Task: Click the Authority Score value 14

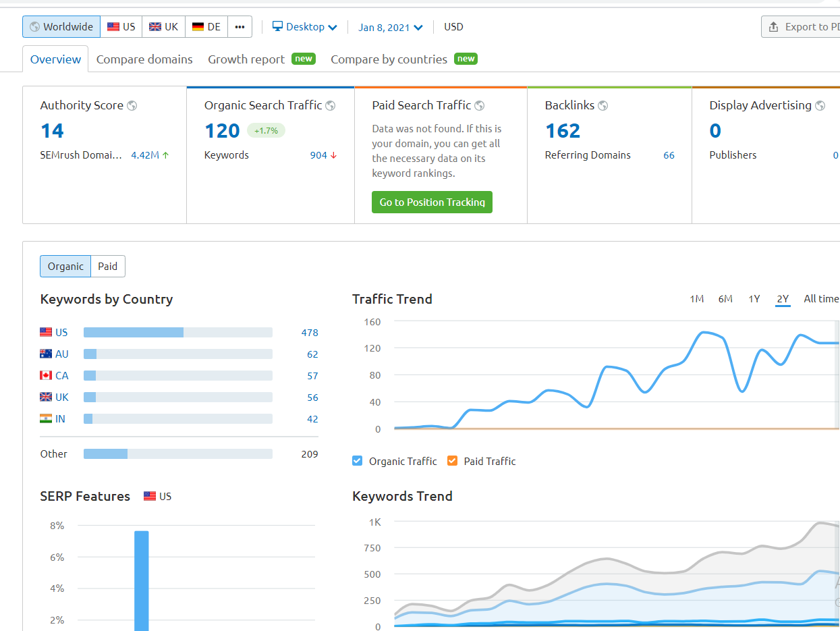Action: (x=52, y=130)
